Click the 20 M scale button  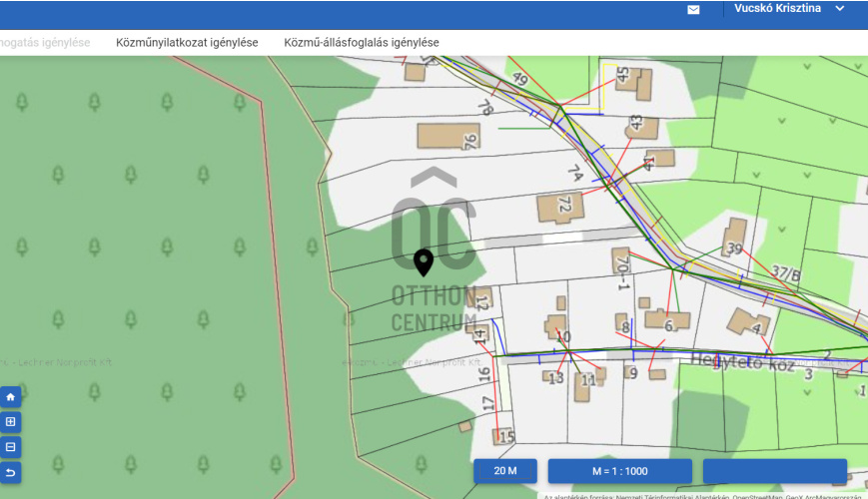click(x=505, y=471)
